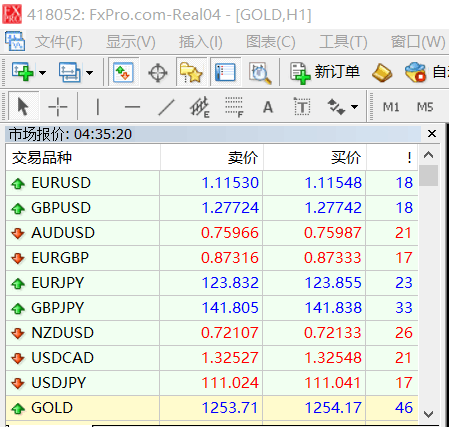The image size is (449, 427).
Task: Expand the arrows objects dropdown
Action: [x=355, y=107]
